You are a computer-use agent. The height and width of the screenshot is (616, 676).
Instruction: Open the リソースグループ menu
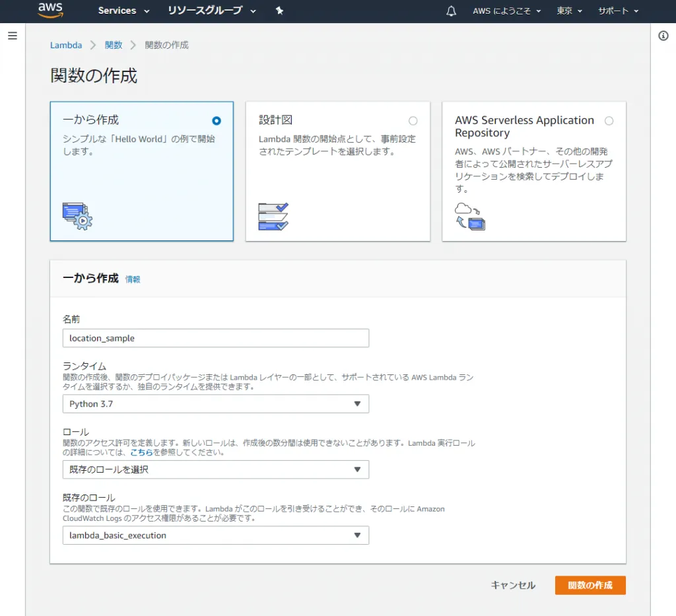pyautogui.click(x=211, y=11)
